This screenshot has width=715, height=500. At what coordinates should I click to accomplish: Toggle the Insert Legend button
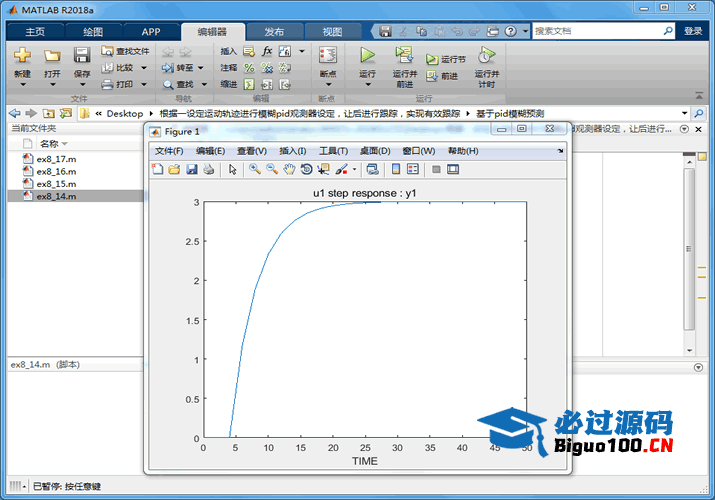pos(413,169)
